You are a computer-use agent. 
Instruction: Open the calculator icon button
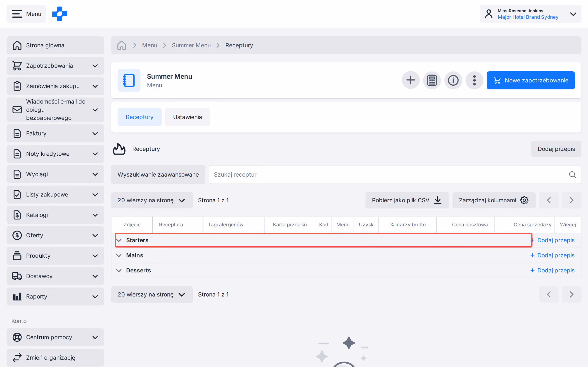432,80
